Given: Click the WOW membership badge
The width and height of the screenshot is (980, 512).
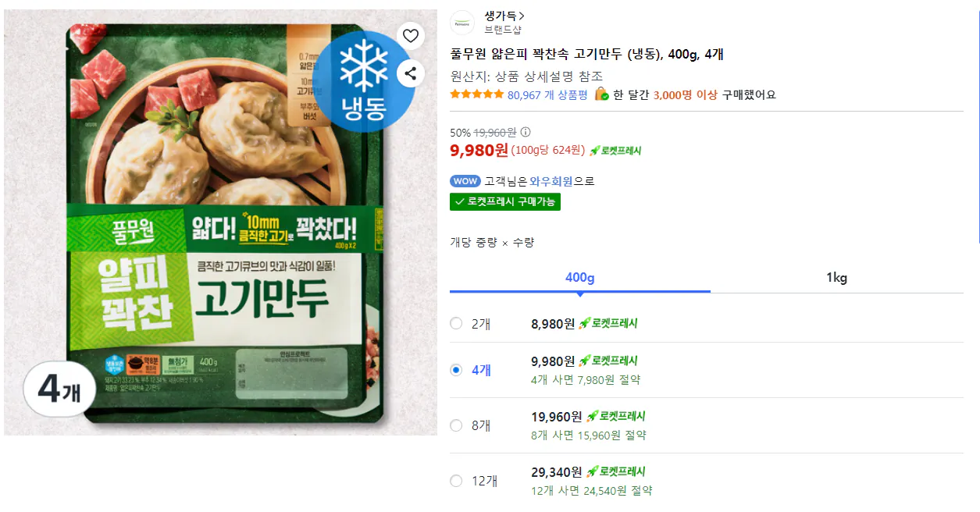Looking at the screenshot, I should 466,180.
